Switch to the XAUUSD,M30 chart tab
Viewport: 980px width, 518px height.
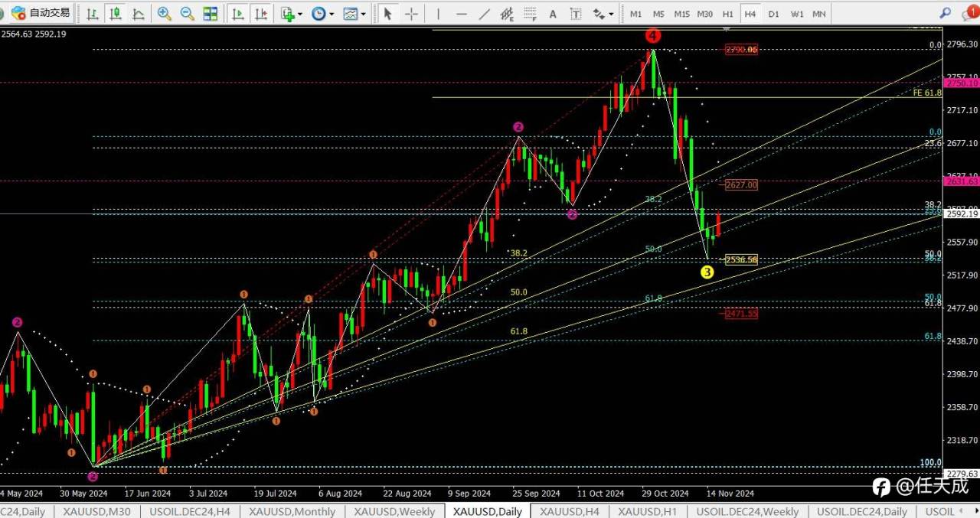(x=96, y=511)
